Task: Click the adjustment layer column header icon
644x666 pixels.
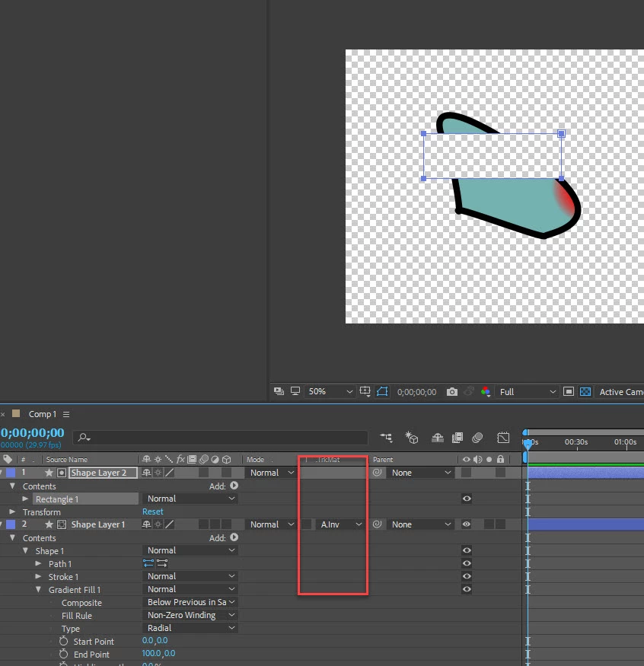Action: pyautogui.click(x=215, y=459)
